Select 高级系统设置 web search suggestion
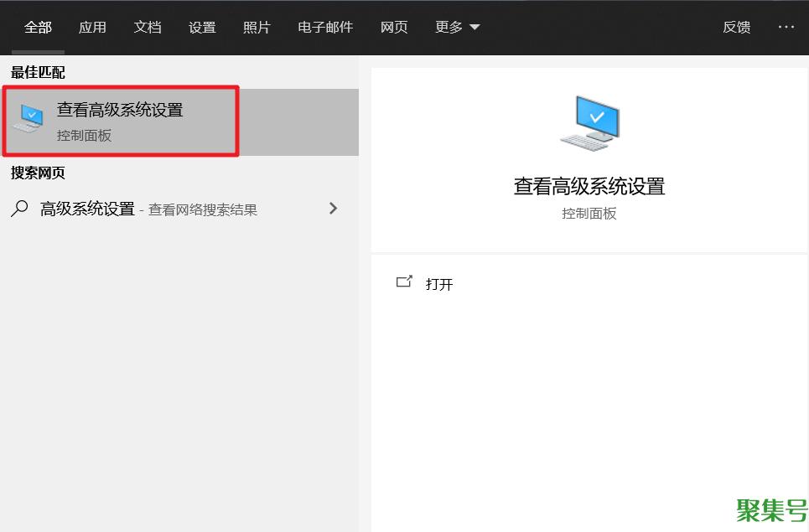 [88, 209]
